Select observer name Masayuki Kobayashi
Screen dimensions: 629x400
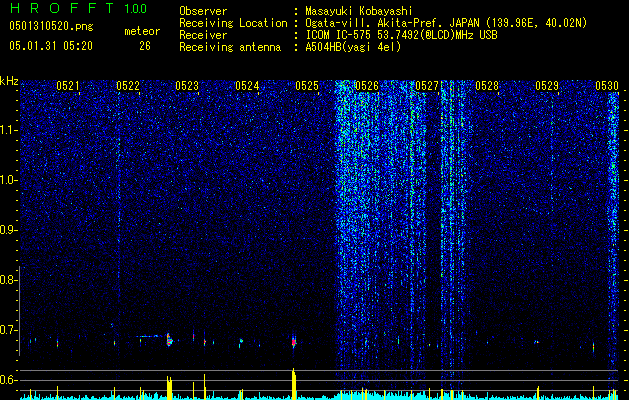[x=359, y=11]
